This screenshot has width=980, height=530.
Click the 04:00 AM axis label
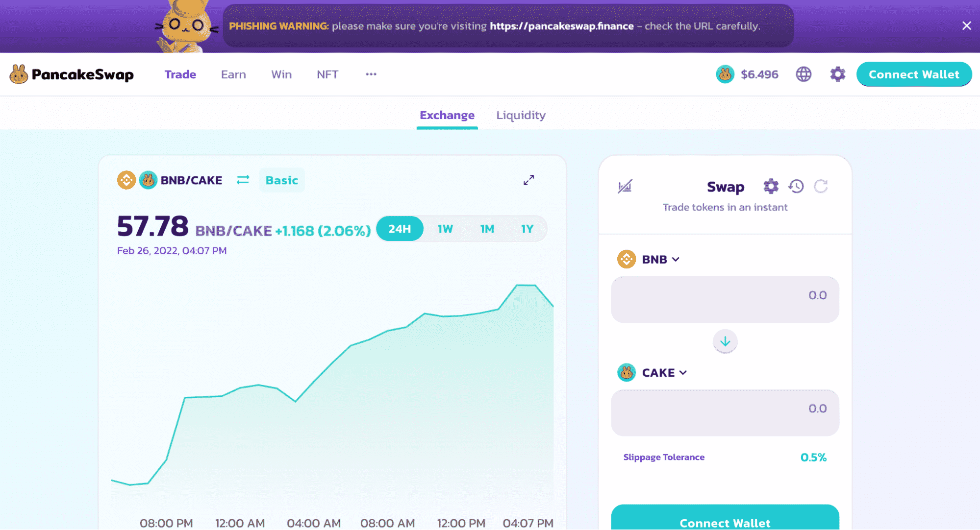click(314, 523)
